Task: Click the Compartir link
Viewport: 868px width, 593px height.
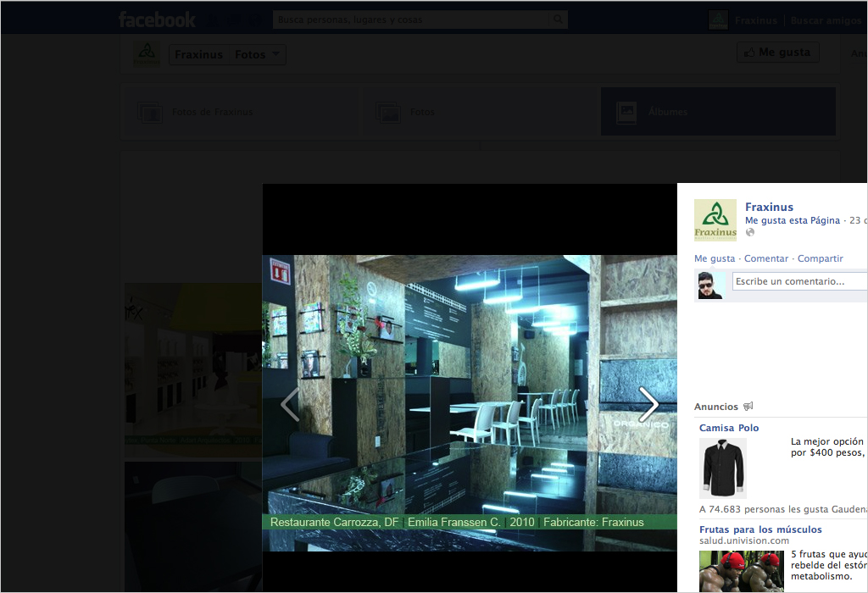Action: 820,258
